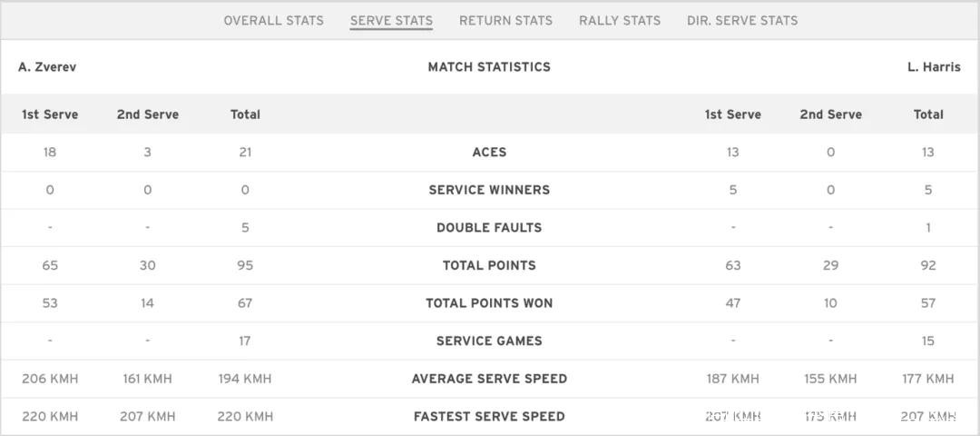This screenshot has width=980, height=436.
Task: Click player name L. Harris
Action: tap(934, 66)
